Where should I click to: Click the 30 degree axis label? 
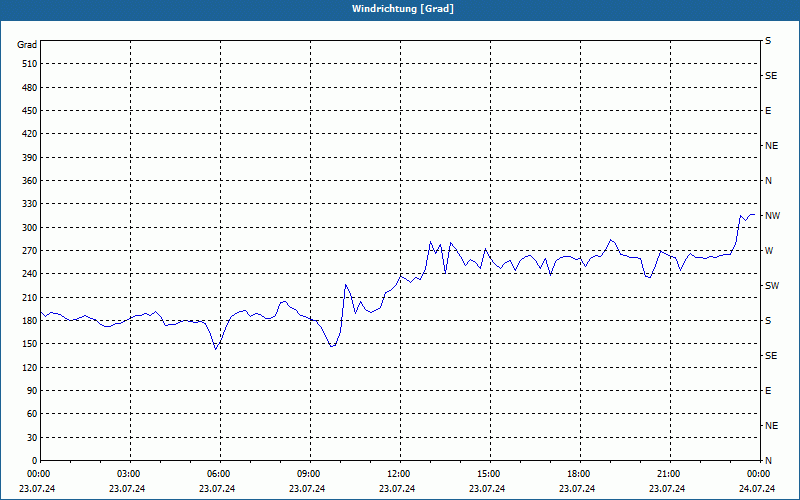tap(31, 437)
